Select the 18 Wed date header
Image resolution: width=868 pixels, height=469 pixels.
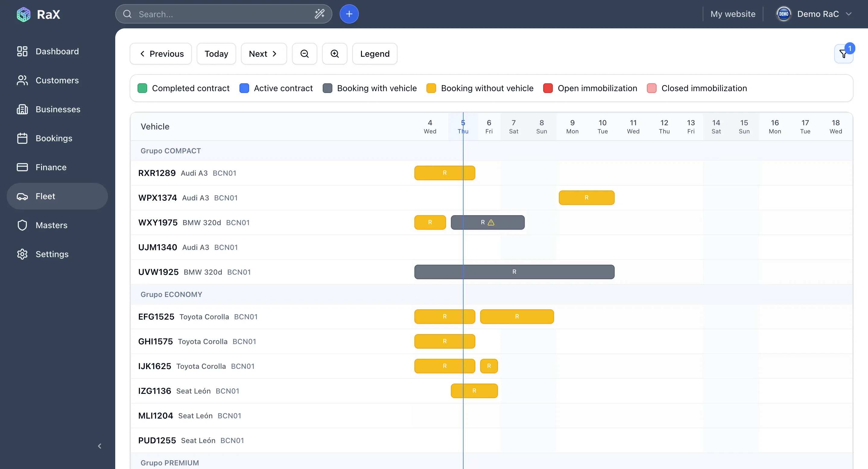point(836,126)
